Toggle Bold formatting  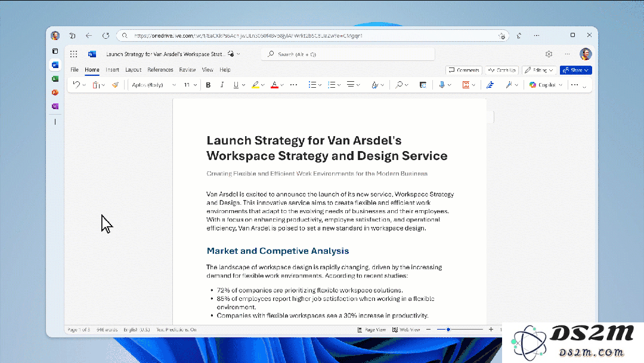[x=208, y=85]
